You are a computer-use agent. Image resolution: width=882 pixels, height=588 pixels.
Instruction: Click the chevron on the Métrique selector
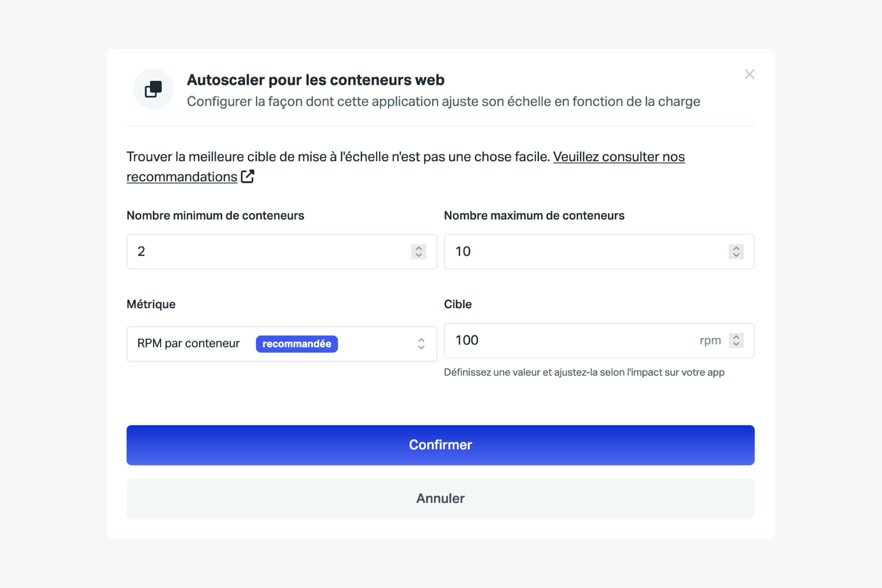(420, 343)
